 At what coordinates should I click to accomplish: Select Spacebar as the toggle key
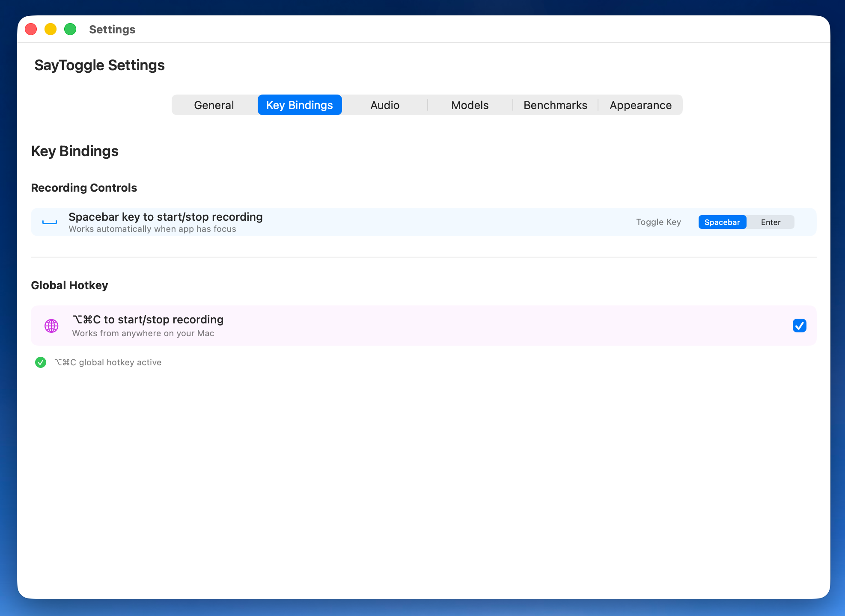pyautogui.click(x=722, y=222)
